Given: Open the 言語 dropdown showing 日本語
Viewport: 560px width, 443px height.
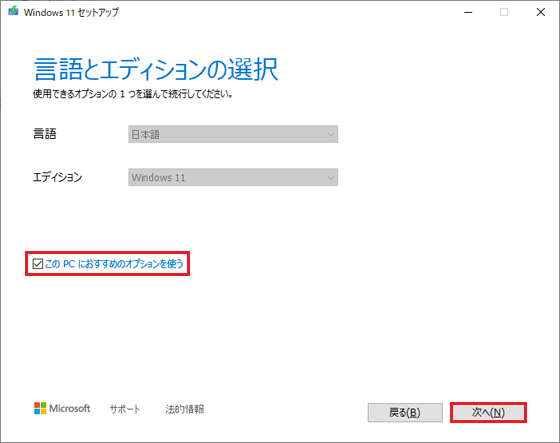Looking at the screenshot, I should point(233,134).
